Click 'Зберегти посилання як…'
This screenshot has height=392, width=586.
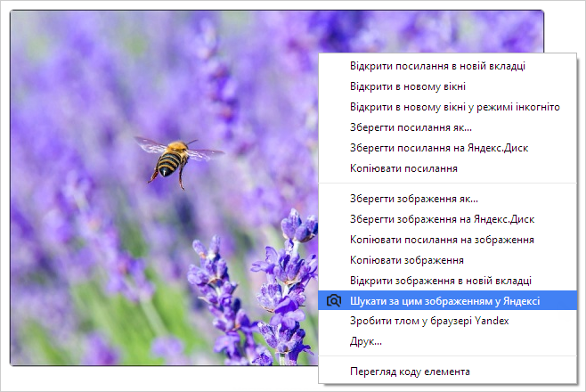pos(447,127)
